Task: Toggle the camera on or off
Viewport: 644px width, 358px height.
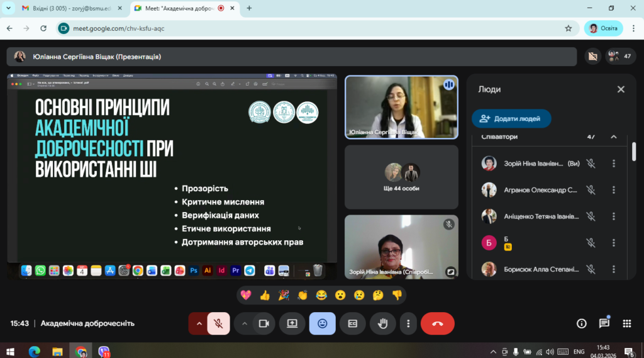Action: [264, 323]
